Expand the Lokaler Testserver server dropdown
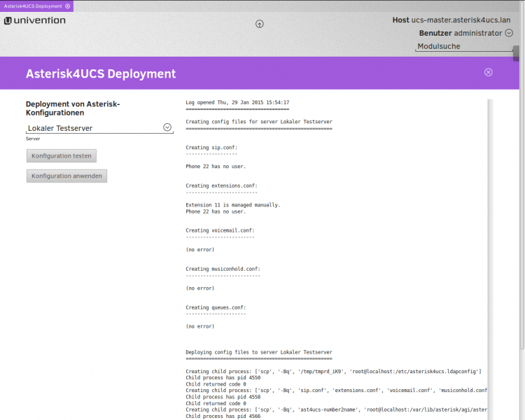This screenshot has height=420, width=525. [167, 127]
